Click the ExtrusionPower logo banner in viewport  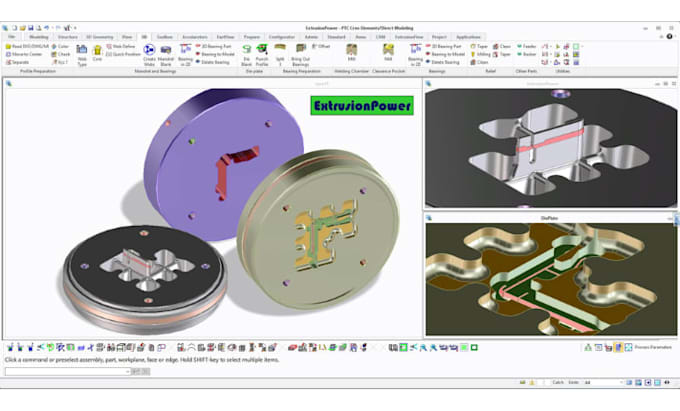(362, 105)
